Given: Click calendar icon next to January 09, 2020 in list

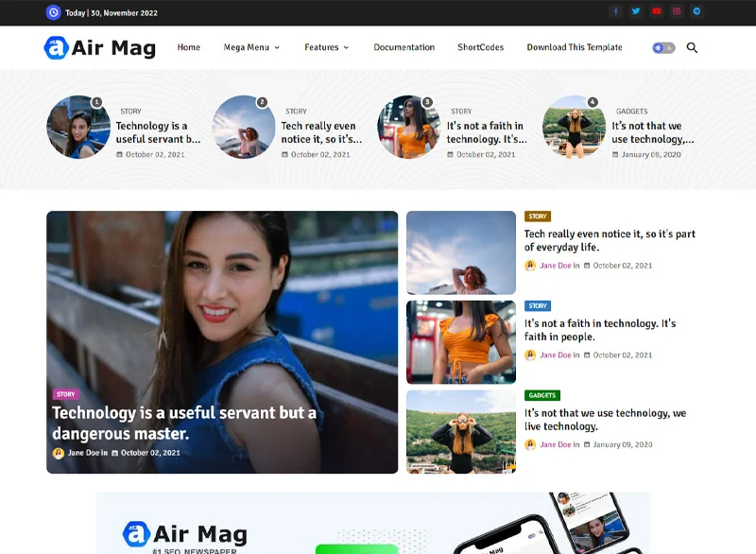Looking at the screenshot, I should point(587,444).
